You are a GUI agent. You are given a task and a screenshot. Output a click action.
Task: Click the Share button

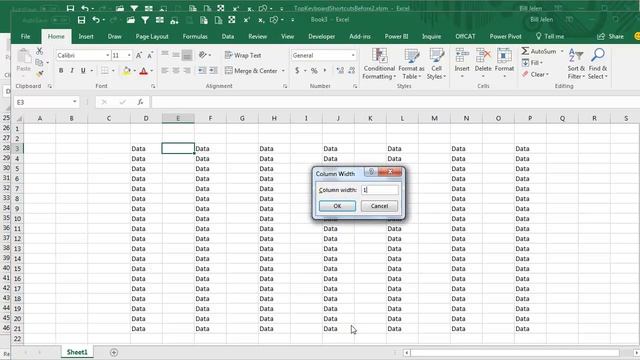611,36
